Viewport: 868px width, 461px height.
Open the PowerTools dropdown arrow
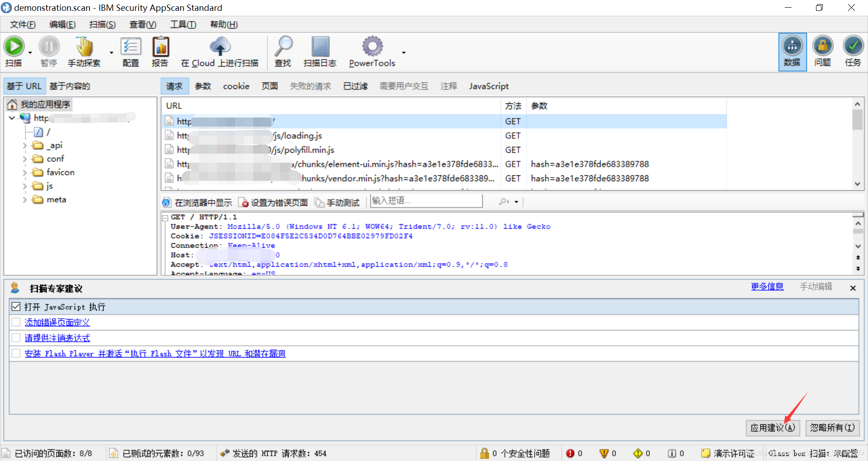pyautogui.click(x=404, y=52)
